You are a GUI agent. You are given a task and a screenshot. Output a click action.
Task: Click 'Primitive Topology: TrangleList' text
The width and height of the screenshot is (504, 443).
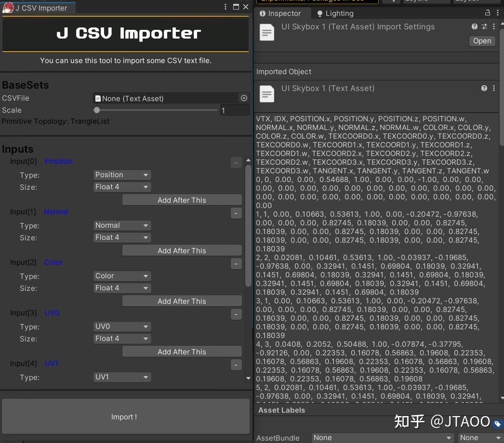coord(55,121)
